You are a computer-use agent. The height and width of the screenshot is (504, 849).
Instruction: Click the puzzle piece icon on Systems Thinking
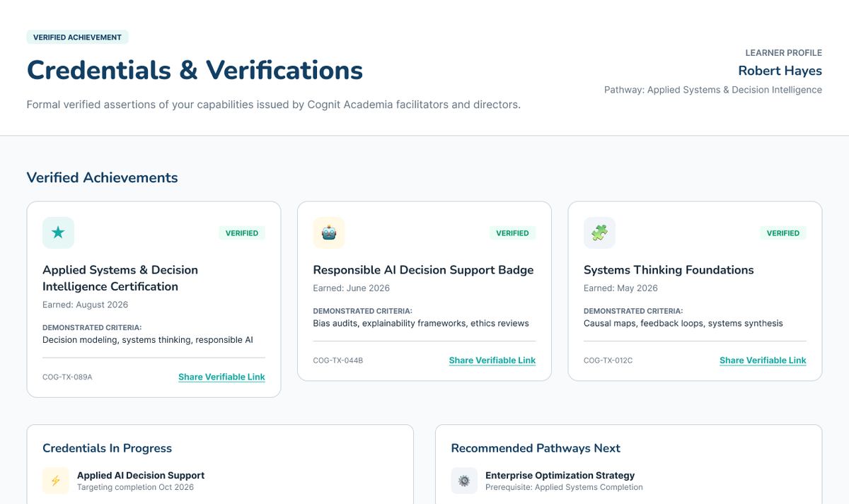pyautogui.click(x=599, y=233)
